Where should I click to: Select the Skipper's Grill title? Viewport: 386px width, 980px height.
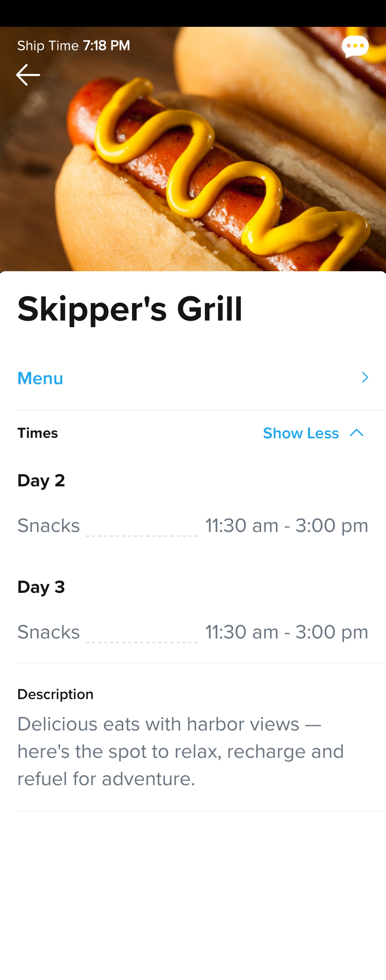pos(130,309)
